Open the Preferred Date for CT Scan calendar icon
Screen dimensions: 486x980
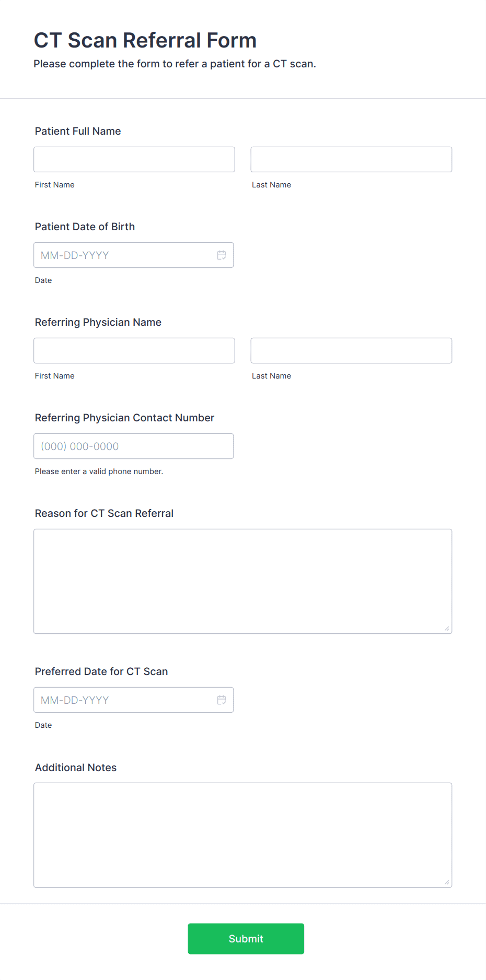point(222,700)
